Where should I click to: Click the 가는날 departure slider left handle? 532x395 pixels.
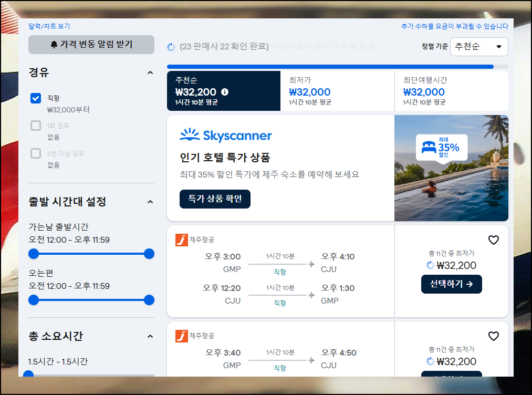[34, 254]
